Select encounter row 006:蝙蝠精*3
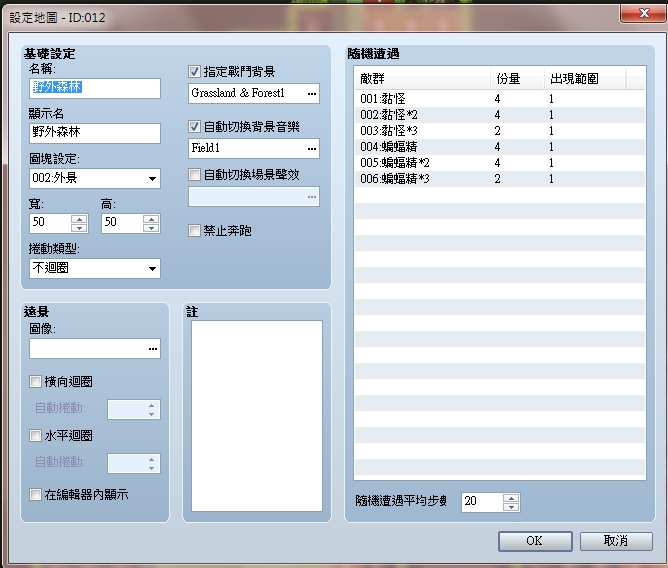 coord(500,179)
